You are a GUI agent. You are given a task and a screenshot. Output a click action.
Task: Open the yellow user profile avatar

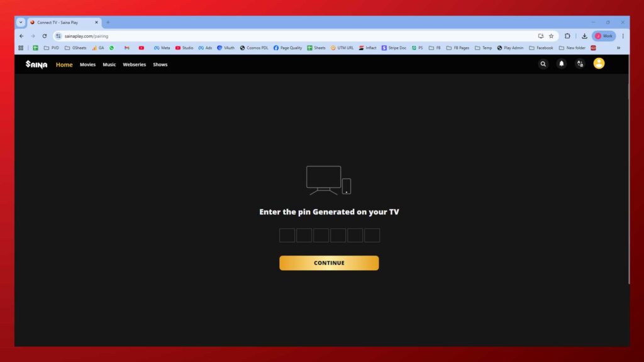[599, 63]
